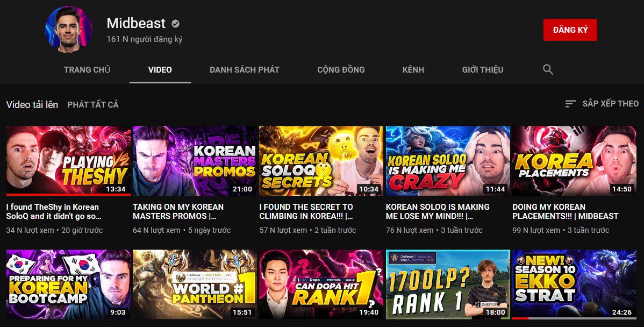The height and width of the screenshot is (327, 644).
Task: Click the Video tải lên heading
Action: pos(32,105)
